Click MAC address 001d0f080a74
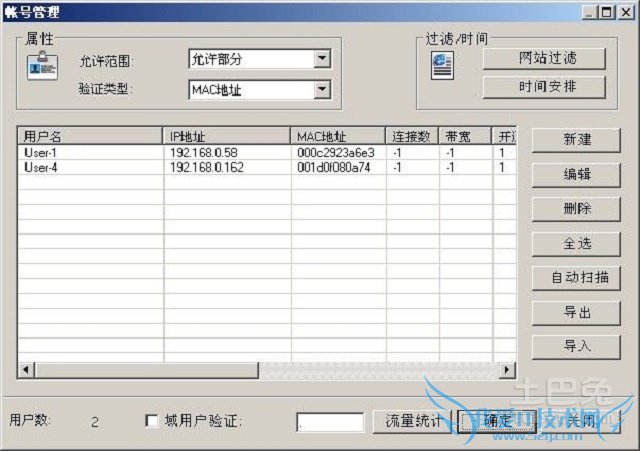Screen dimensions: 640x451 333,167
